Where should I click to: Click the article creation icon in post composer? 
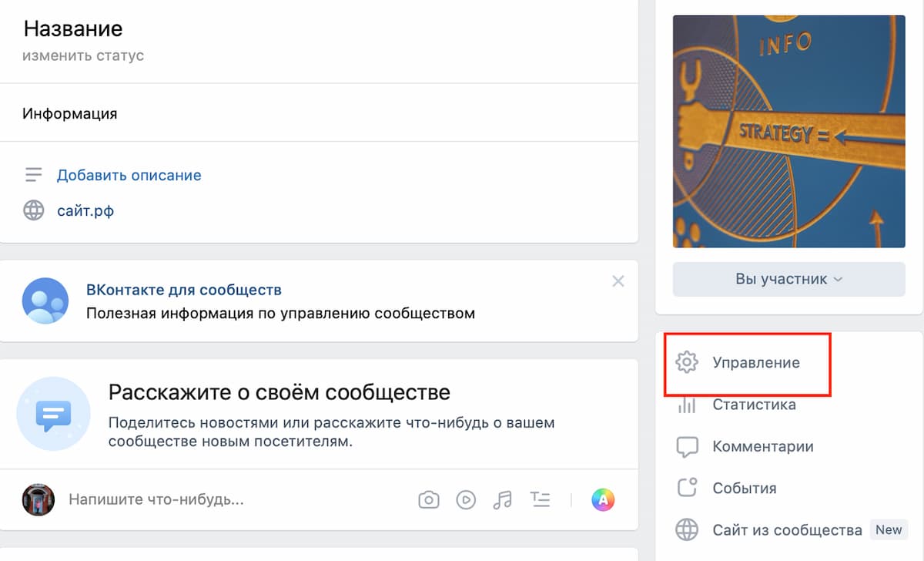coord(541,499)
